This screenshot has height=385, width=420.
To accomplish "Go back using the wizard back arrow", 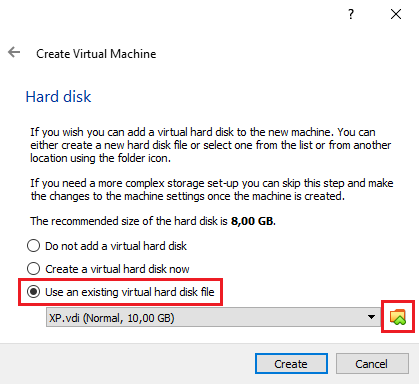I will coord(14,52).
